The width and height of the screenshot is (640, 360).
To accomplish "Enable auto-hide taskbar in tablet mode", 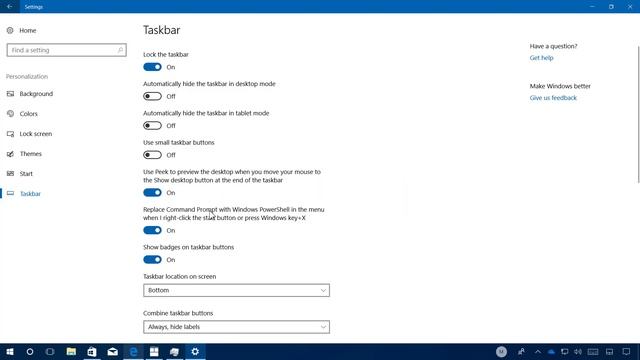I will point(152,126).
